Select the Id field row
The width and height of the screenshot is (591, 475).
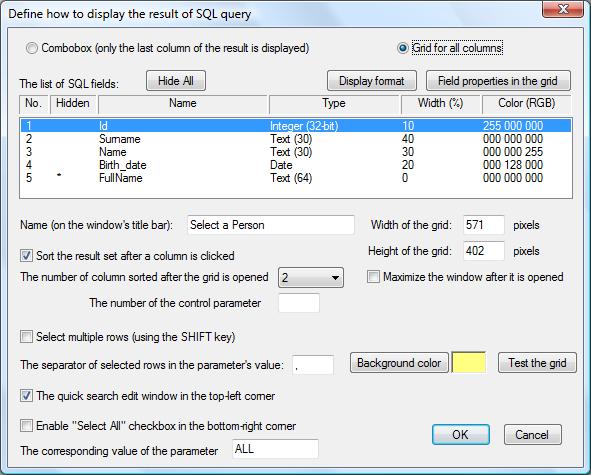pos(296,126)
